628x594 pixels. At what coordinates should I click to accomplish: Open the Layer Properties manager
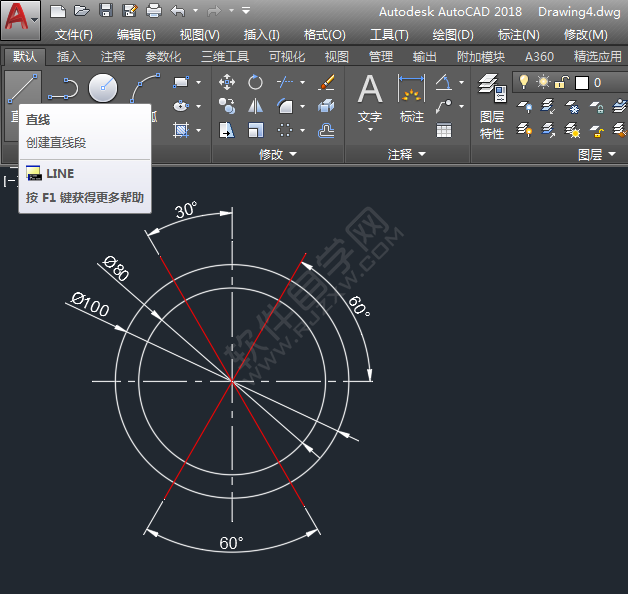[492, 90]
